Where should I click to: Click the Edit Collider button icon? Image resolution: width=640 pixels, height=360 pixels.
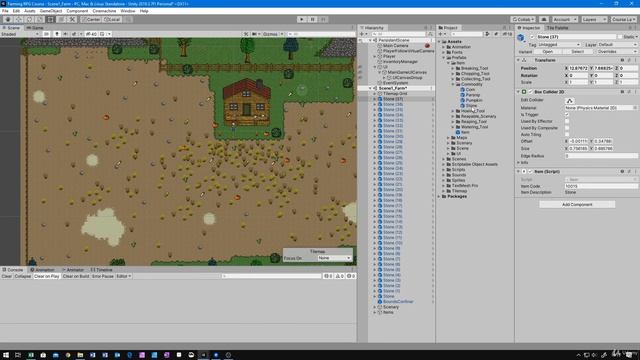570,100
